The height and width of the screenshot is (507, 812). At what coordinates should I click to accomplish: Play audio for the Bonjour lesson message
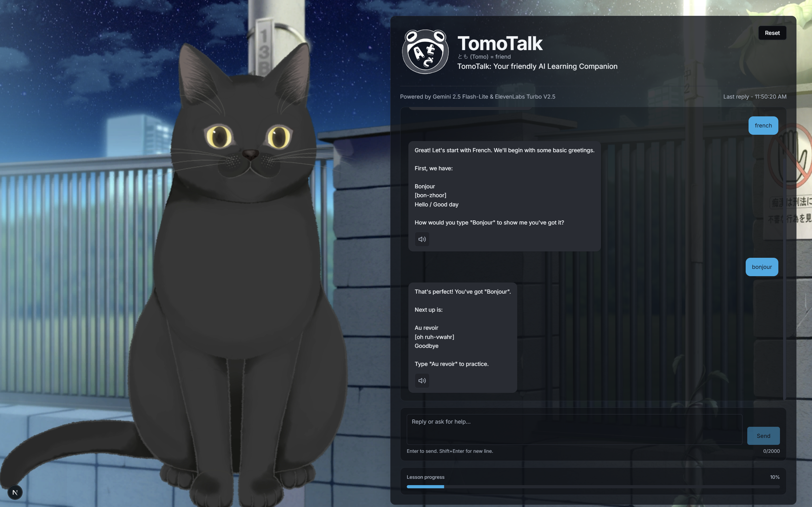coord(422,239)
